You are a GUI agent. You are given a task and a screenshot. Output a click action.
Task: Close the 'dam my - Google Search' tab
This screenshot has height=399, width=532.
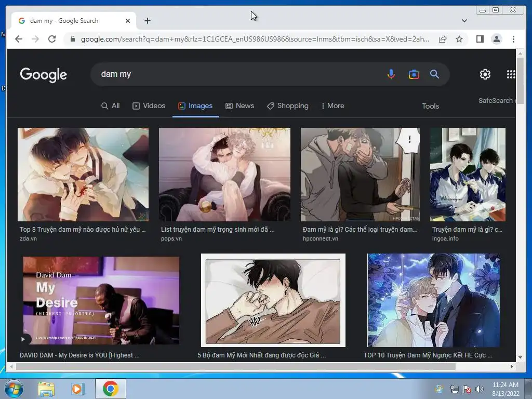(x=128, y=21)
